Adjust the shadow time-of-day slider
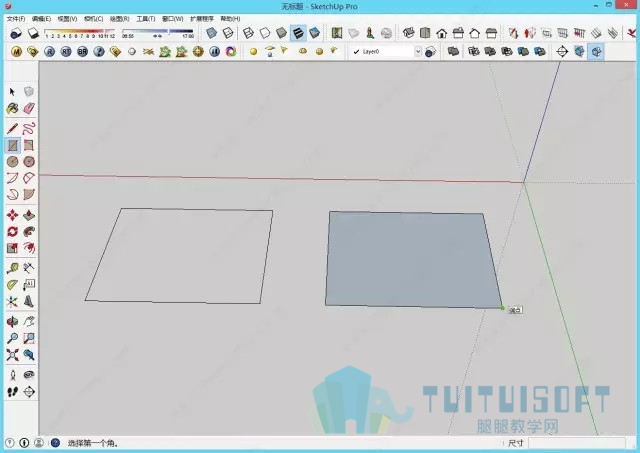The height and width of the screenshot is (453, 640). [158, 33]
